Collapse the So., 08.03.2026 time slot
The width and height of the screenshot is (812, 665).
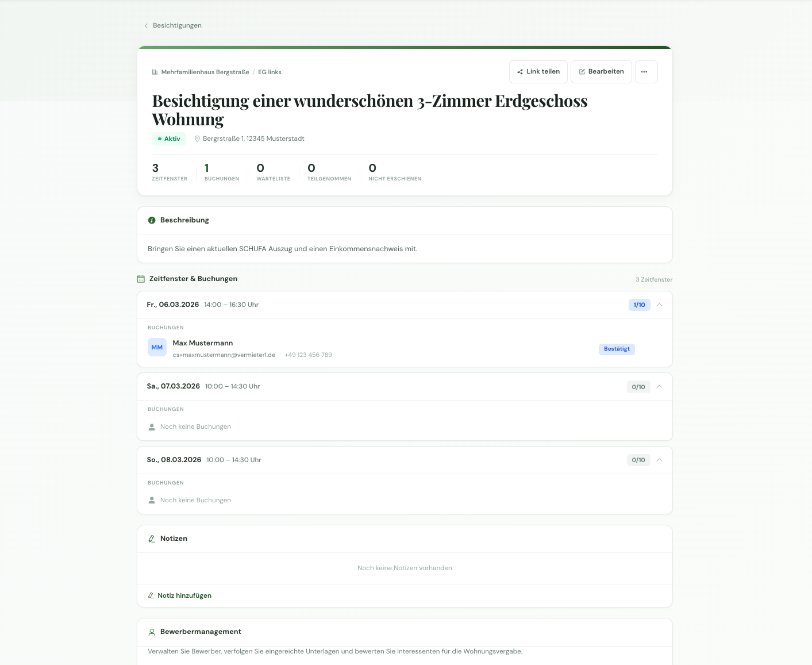[659, 460]
